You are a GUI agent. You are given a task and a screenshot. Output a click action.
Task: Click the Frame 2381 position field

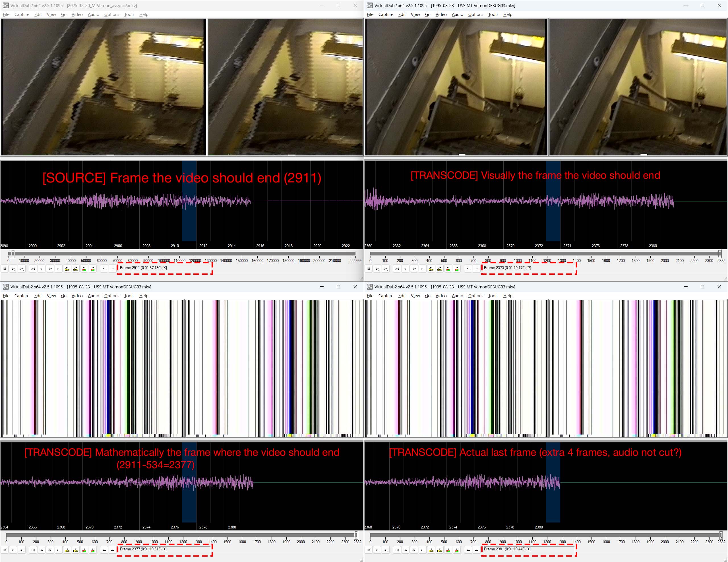click(529, 549)
